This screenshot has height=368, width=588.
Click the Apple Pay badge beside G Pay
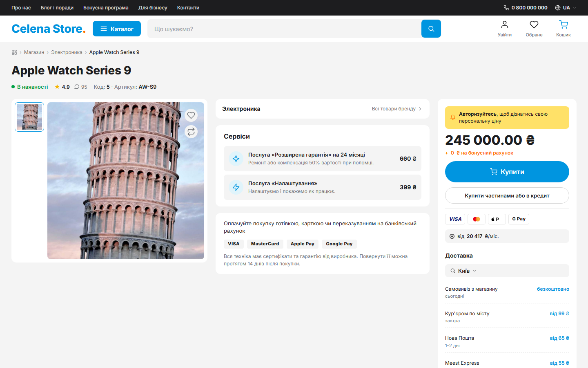point(497,219)
